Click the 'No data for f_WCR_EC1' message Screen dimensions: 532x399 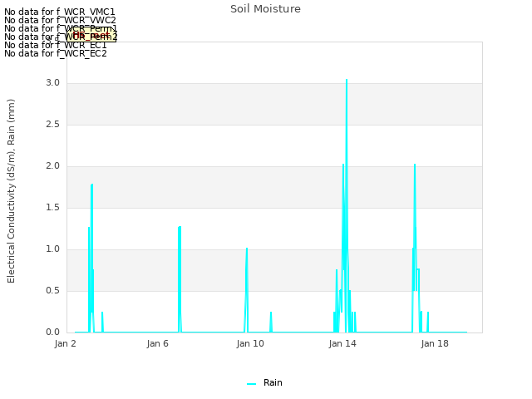56,45
